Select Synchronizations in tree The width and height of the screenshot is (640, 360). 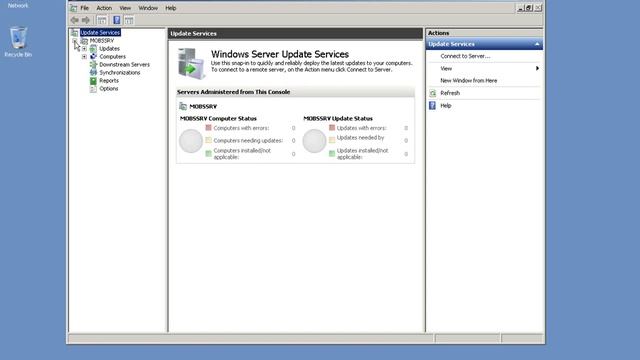(120, 73)
